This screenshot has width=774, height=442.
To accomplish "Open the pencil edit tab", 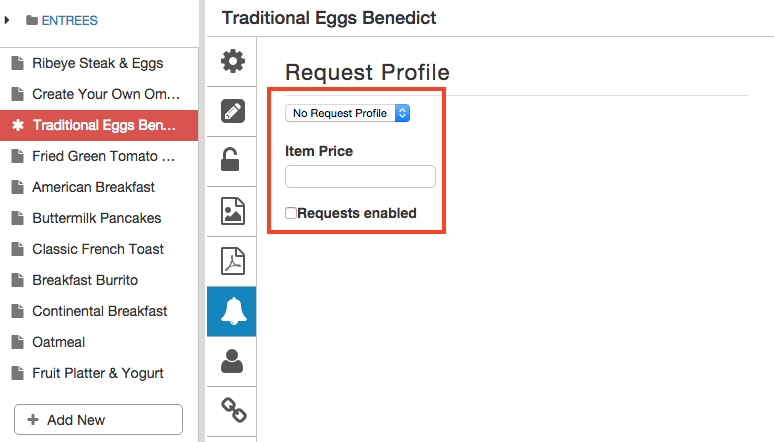I will pyautogui.click(x=232, y=112).
